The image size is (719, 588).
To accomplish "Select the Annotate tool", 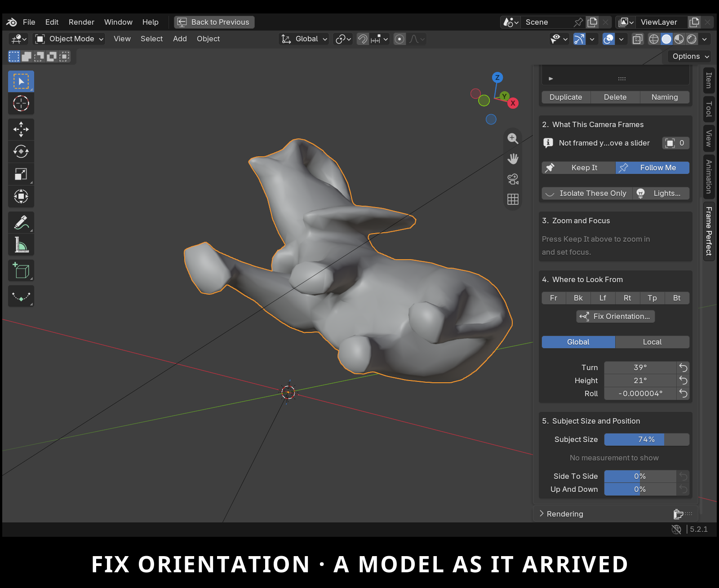I will click(x=21, y=222).
